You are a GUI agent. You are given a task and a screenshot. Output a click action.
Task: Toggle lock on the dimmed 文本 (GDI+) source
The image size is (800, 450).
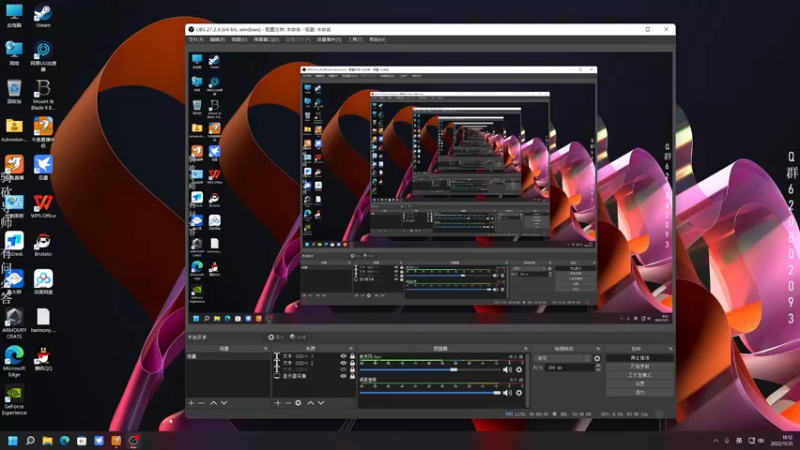[352, 369]
